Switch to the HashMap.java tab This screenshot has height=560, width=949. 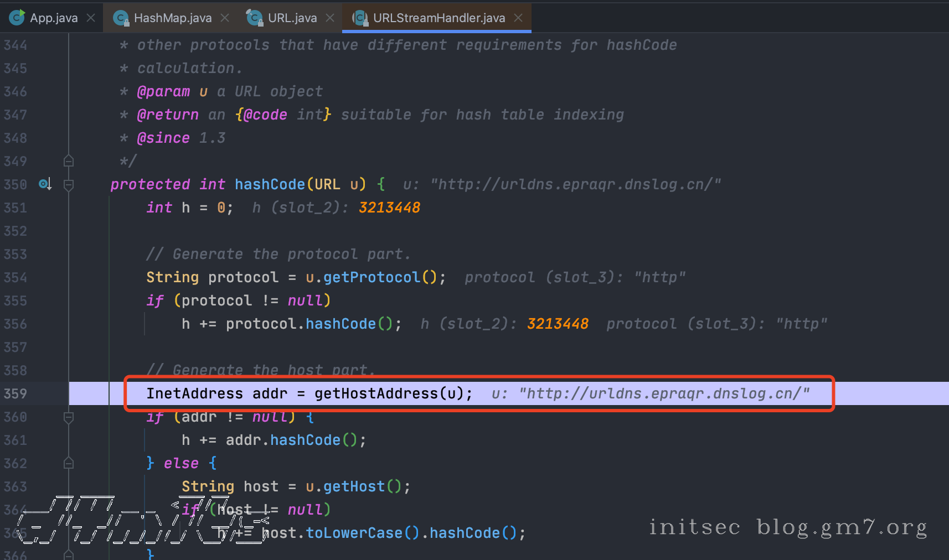pos(172,18)
